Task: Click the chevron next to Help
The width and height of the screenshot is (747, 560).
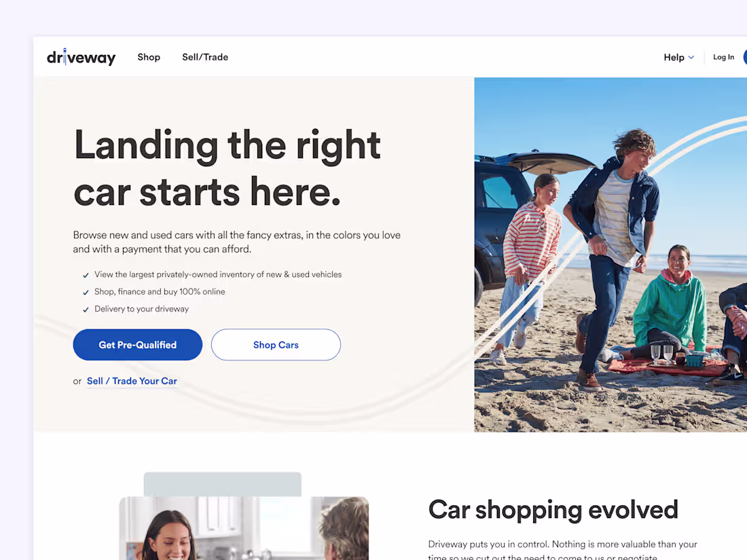Action: [691, 57]
